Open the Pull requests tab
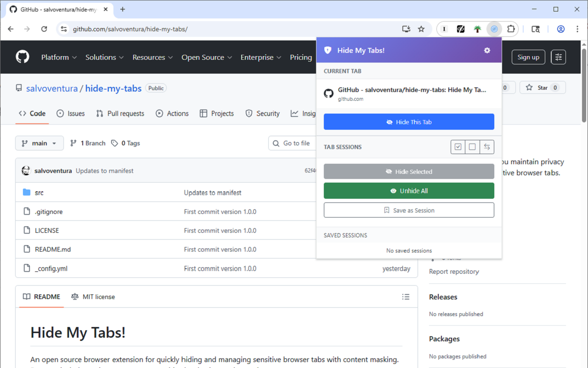 [x=120, y=114]
